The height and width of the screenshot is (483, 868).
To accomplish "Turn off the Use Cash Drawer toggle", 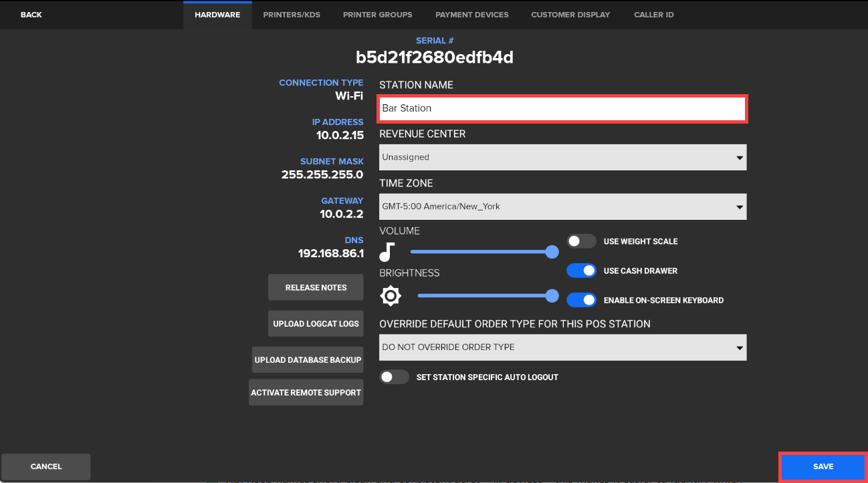I will (x=581, y=271).
